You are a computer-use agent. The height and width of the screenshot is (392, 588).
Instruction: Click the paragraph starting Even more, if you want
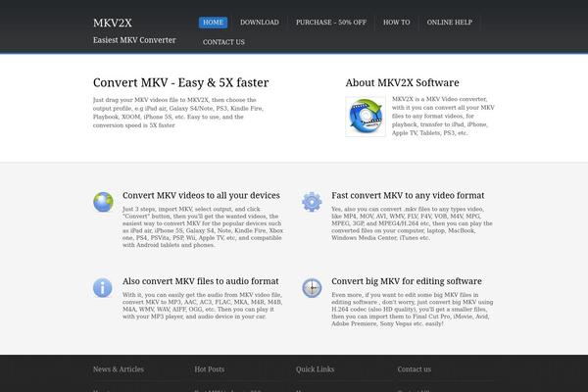tap(413, 309)
